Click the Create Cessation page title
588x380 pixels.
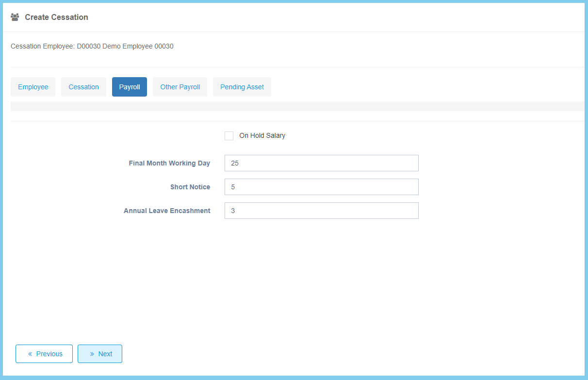click(x=56, y=17)
